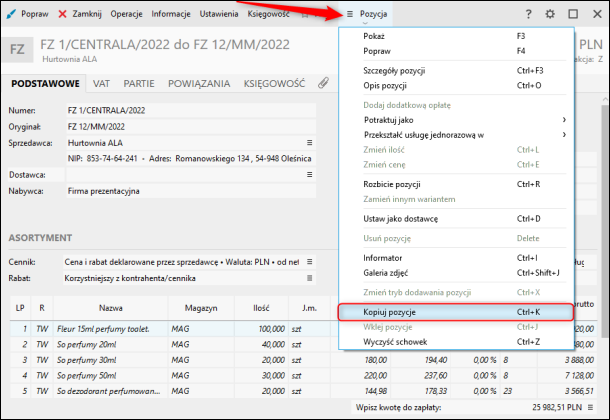
Task: Expand Przekształć usługę jednorazową w submenu arrow
Action: [564, 135]
